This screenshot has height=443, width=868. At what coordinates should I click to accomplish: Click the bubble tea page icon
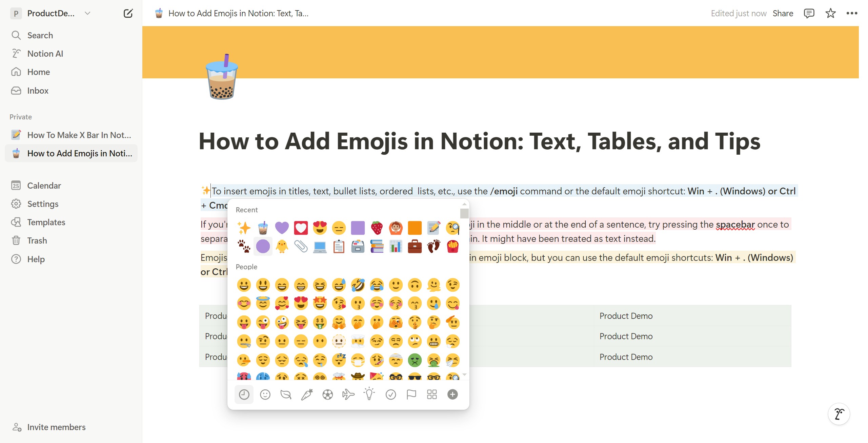(222, 77)
